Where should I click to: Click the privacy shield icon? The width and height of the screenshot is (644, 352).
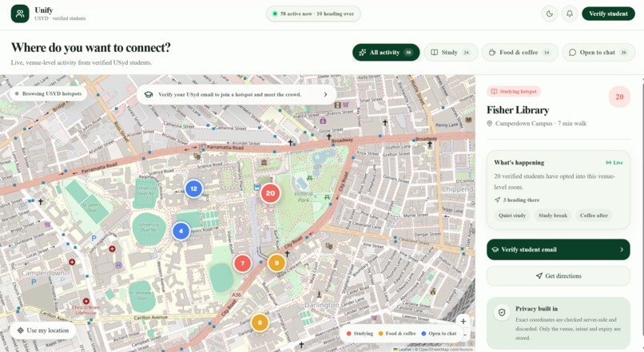click(502, 313)
